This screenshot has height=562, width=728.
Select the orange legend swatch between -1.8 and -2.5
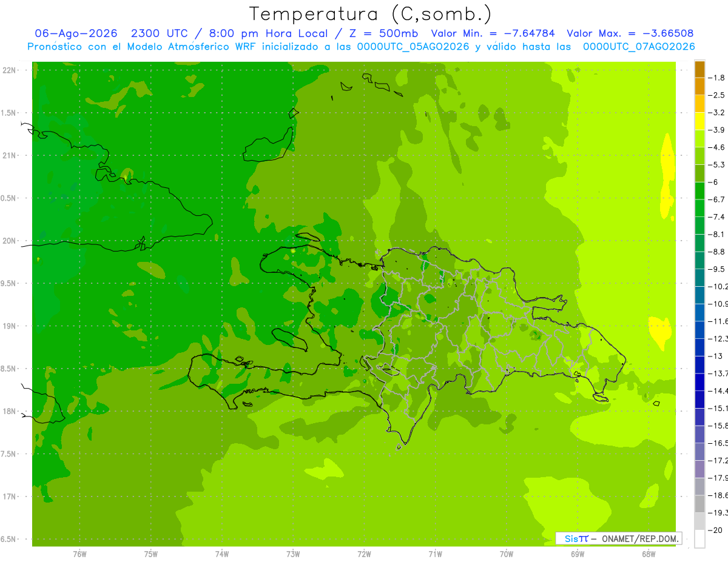699,86
